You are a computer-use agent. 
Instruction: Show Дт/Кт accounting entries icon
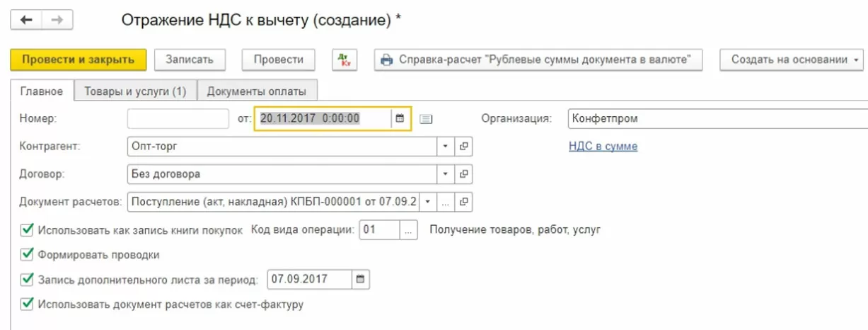[345, 60]
